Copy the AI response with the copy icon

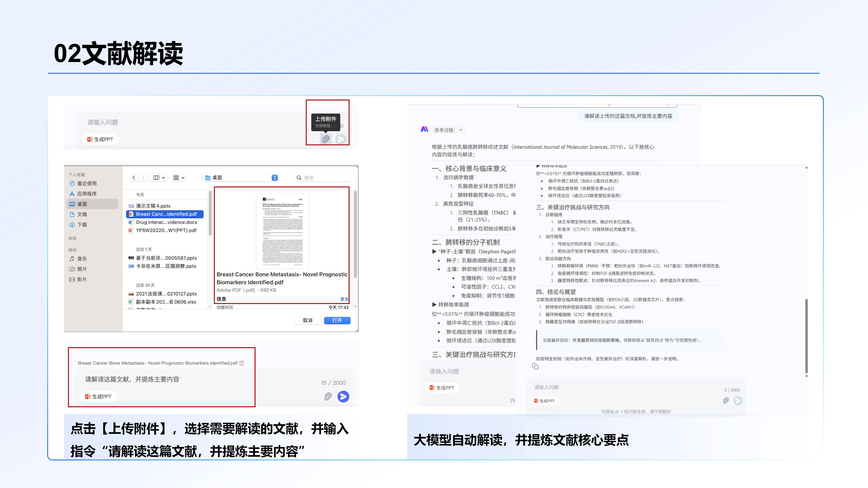tap(536, 366)
